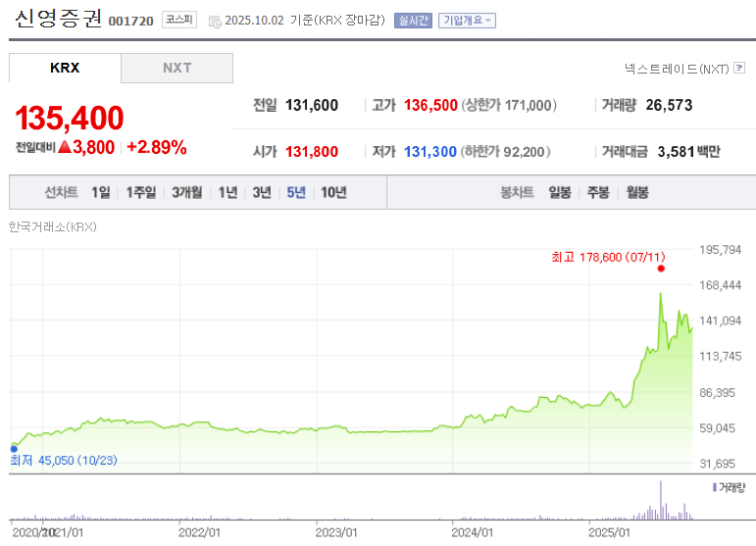Click the trading value 3,581 백만
Screen dimensions: 756x546
(688, 152)
